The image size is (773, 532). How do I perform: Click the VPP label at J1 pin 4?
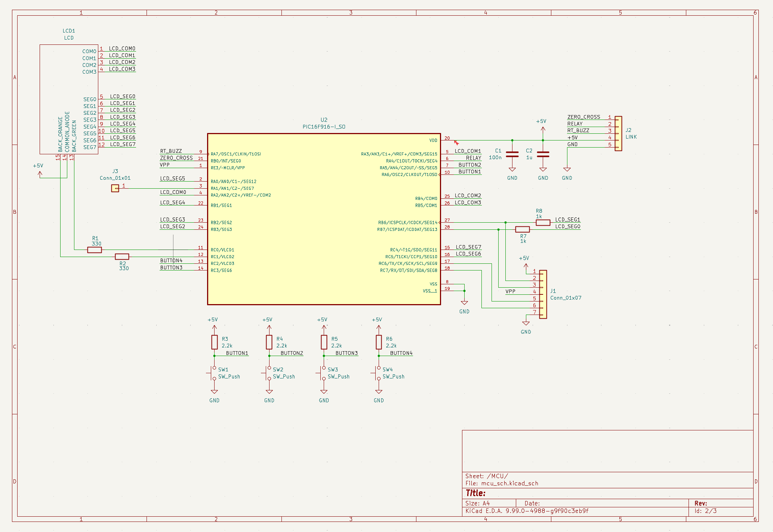[510, 291]
